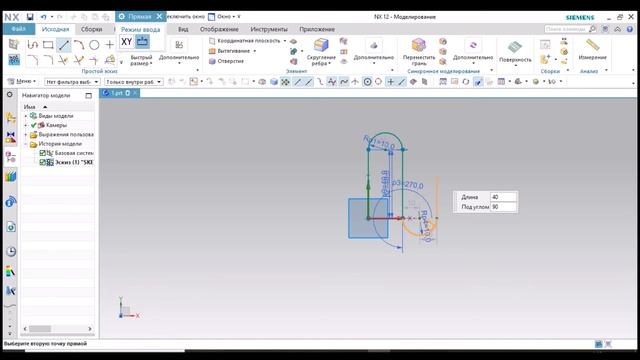Toggle checkbox for Эскиз (1) node
Viewport: 640px width, 360px height.
coord(42,162)
